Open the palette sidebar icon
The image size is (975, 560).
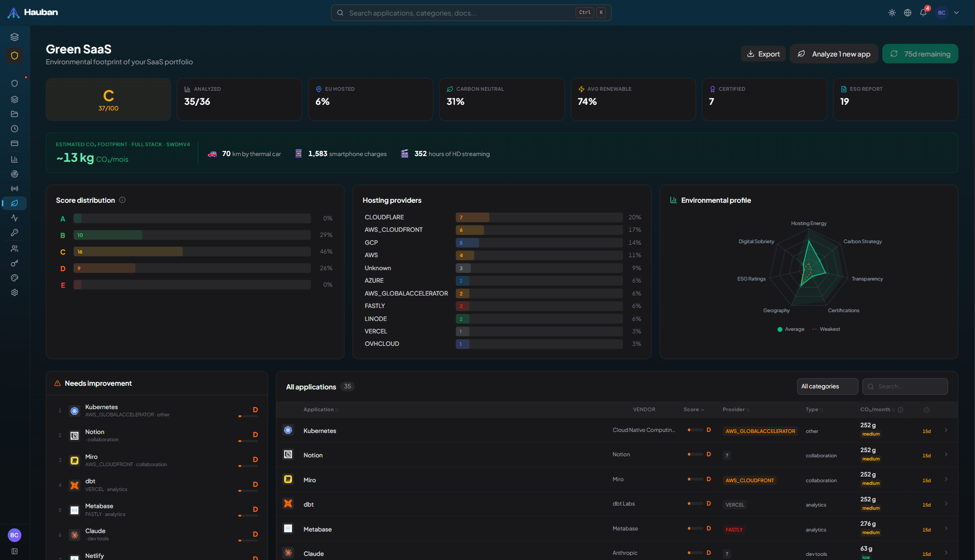point(15,278)
